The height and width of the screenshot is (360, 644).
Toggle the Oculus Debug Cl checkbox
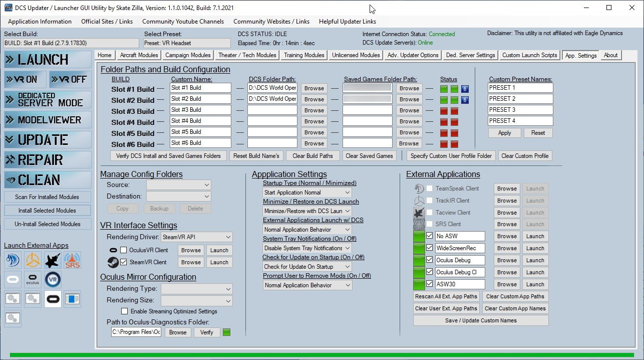pyautogui.click(x=429, y=272)
